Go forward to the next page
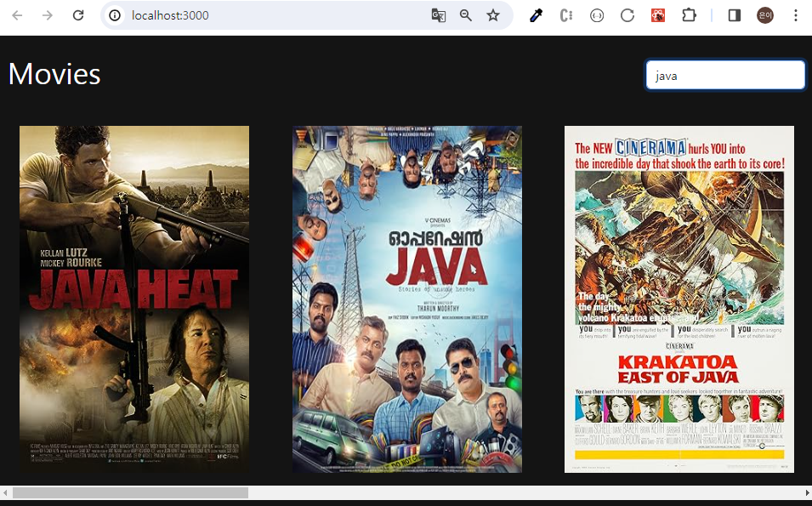 tap(47, 15)
